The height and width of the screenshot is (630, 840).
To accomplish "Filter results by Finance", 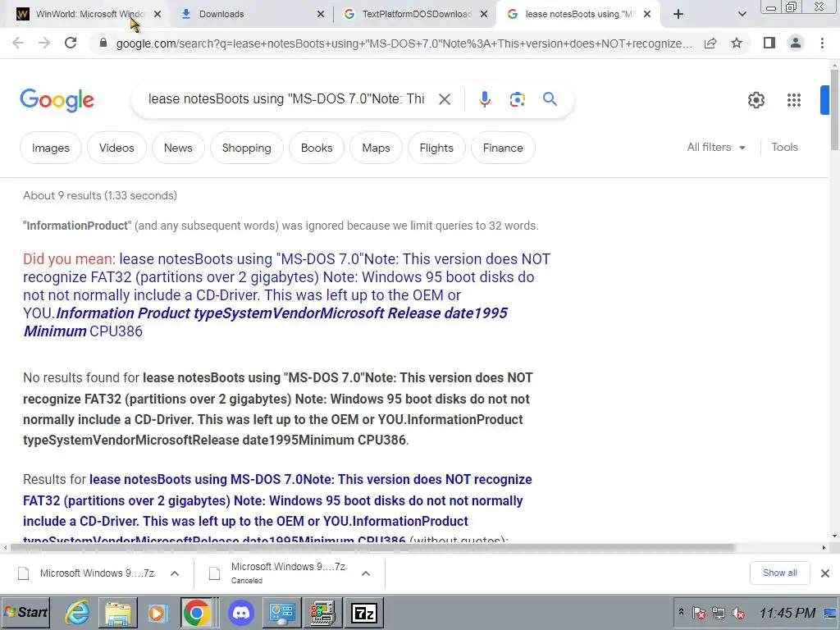I will pos(503,148).
